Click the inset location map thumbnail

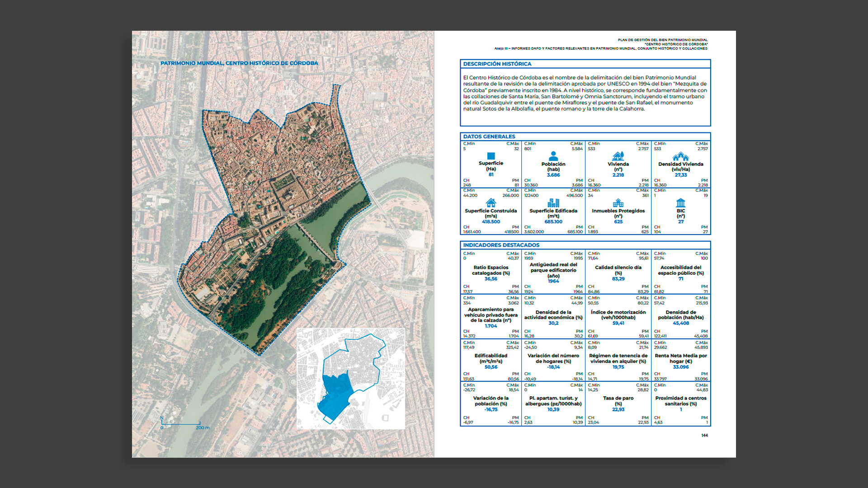pyautogui.click(x=351, y=379)
